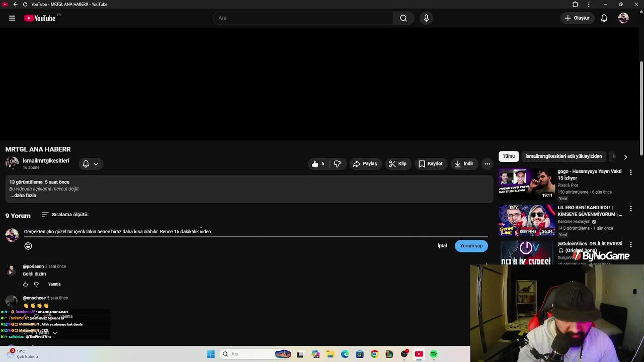The height and width of the screenshot is (362, 644).
Task: Reload the page with refresh icon
Action: pyautogui.click(x=25, y=5)
